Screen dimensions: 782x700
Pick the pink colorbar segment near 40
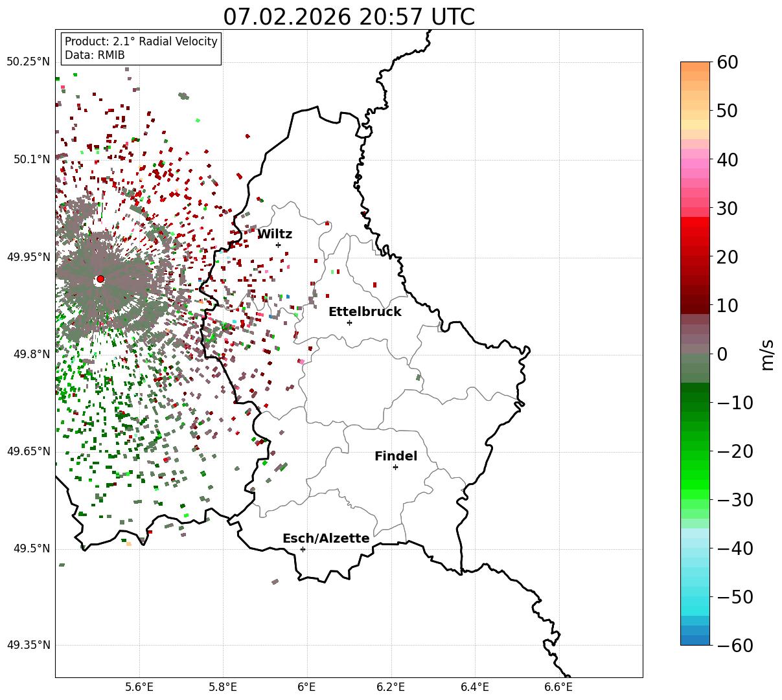[695, 164]
